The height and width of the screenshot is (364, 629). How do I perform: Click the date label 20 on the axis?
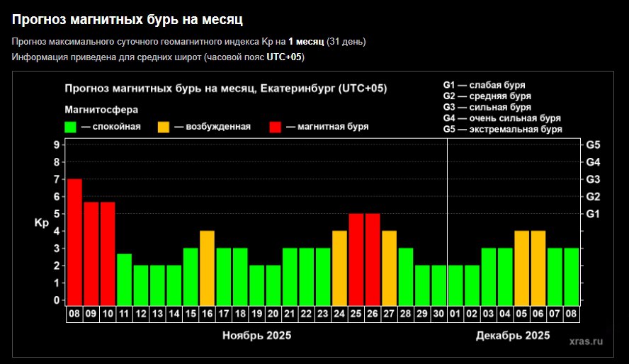[x=273, y=313]
